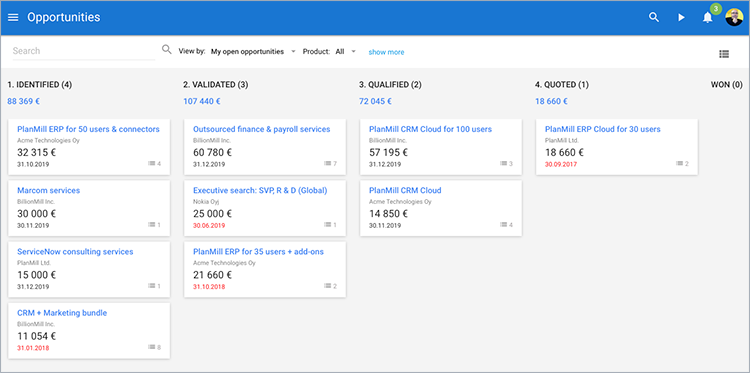
Task: Click list icon on Outsourced finance & payroll card
Action: (x=328, y=164)
